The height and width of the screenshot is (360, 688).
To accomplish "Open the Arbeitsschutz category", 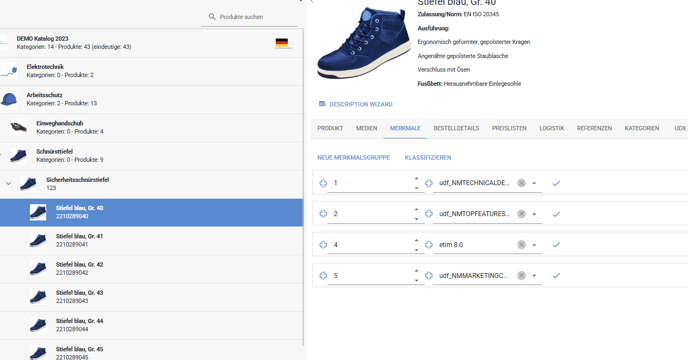I will click(x=151, y=99).
